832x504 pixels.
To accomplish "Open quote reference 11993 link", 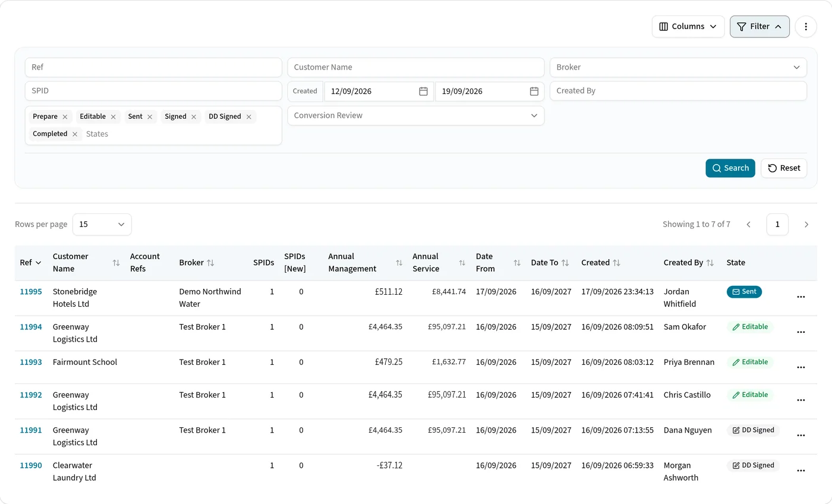I will (x=31, y=362).
